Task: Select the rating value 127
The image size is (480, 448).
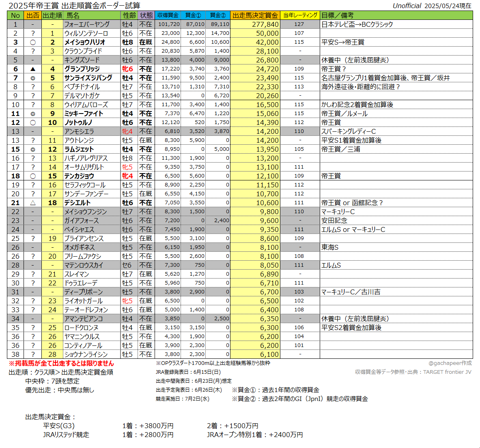Action: [299, 24]
